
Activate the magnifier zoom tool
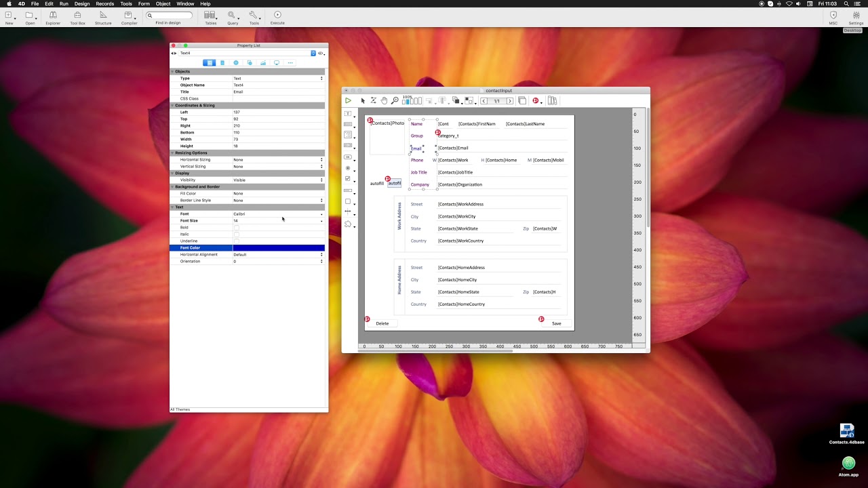pyautogui.click(x=395, y=100)
